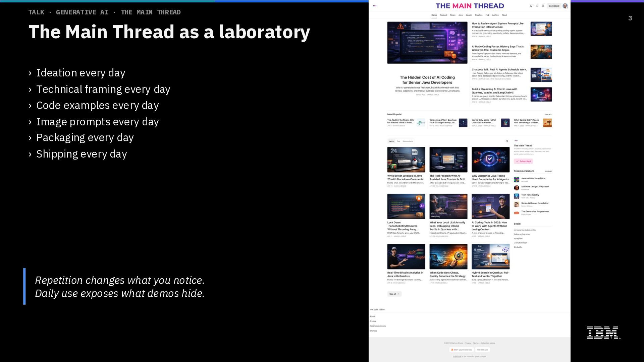Toggle the Subscribed button
The height and width of the screenshot is (362, 644).
pyautogui.click(x=523, y=161)
